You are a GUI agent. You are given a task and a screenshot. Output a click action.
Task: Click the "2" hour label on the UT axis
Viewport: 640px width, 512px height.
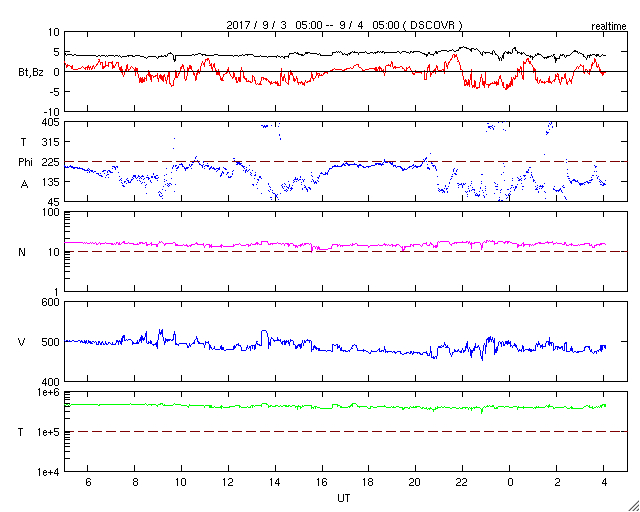(557, 483)
